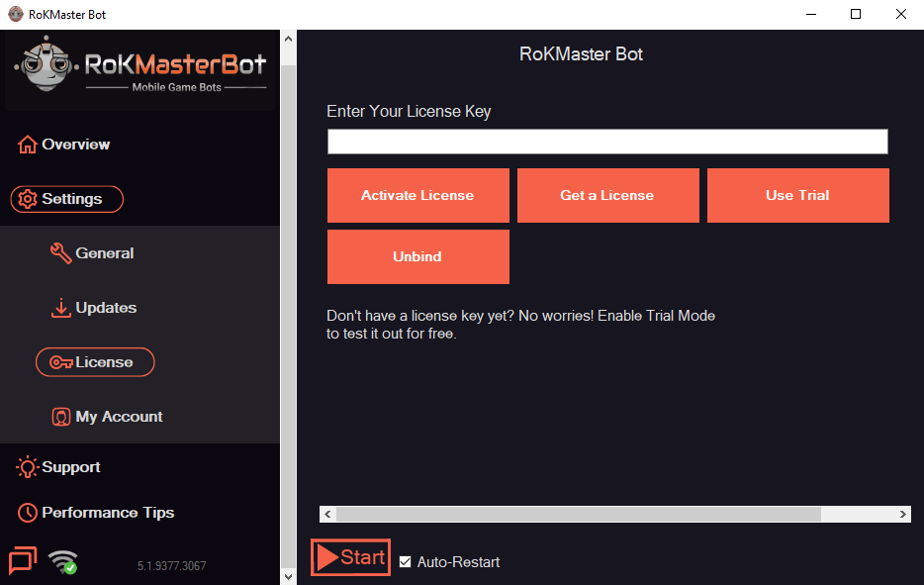The height and width of the screenshot is (585, 924).
Task: Click the Use Trial button
Action: click(798, 196)
